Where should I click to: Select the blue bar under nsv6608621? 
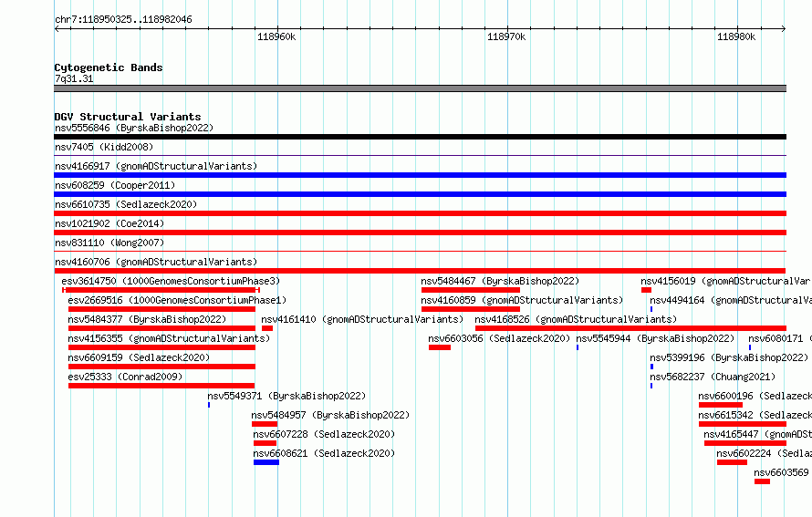point(266,462)
